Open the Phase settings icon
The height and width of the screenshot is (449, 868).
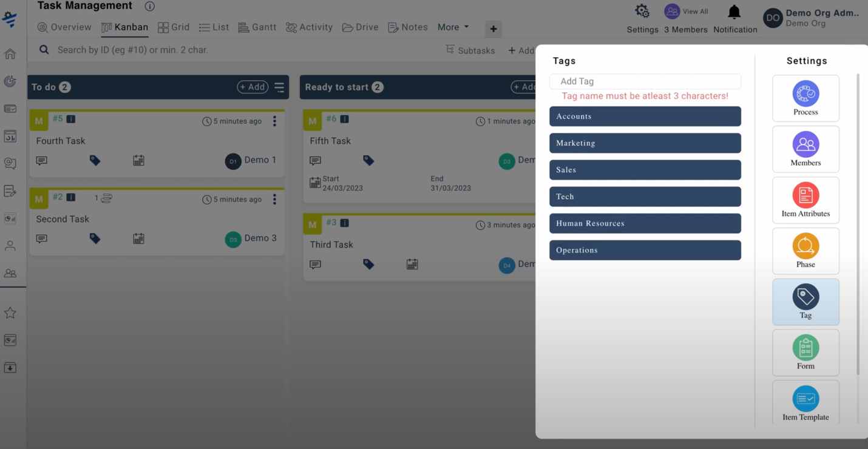click(x=805, y=246)
